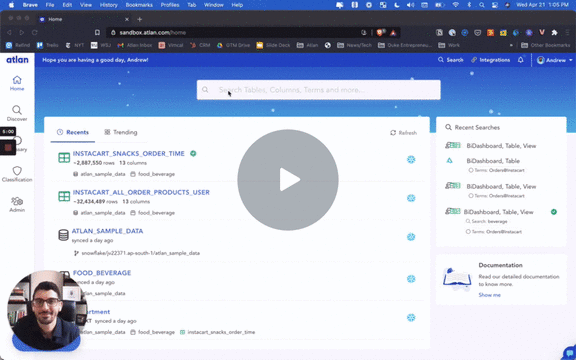Open the chat support bubble icon
Screen dimensions: 576x360
[569, 353]
